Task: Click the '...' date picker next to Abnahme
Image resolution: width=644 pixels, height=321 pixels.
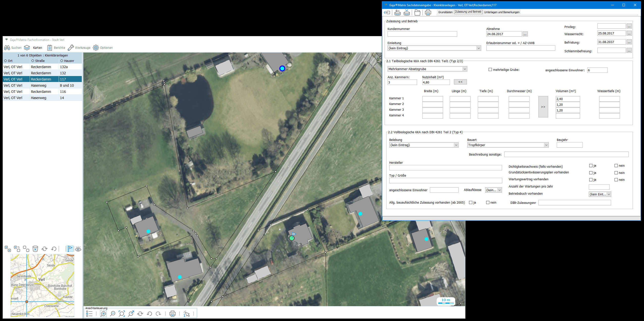Action: pyautogui.click(x=525, y=34)
